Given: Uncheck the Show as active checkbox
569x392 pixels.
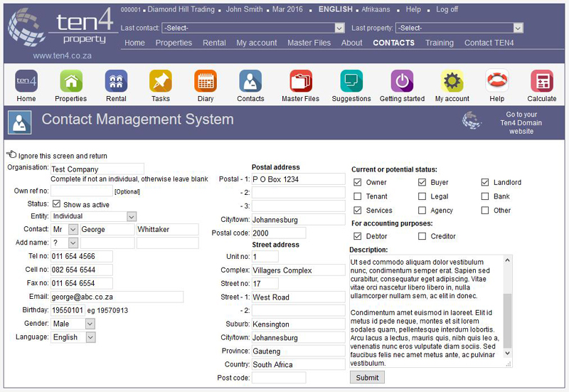Looking at the screenshot, I should click(x=57, y=203).
